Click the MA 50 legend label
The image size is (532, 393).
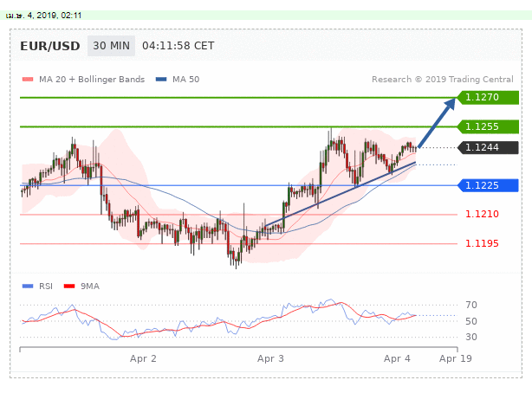tap(186, 80)
